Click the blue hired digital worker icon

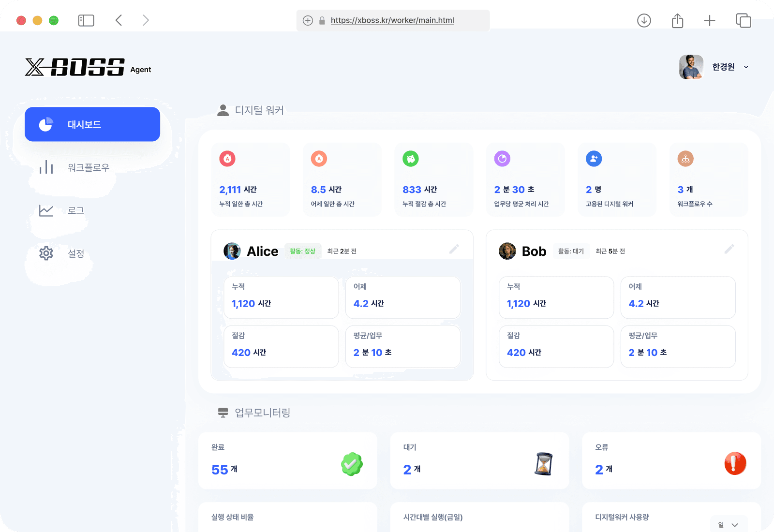coord(594,159)
